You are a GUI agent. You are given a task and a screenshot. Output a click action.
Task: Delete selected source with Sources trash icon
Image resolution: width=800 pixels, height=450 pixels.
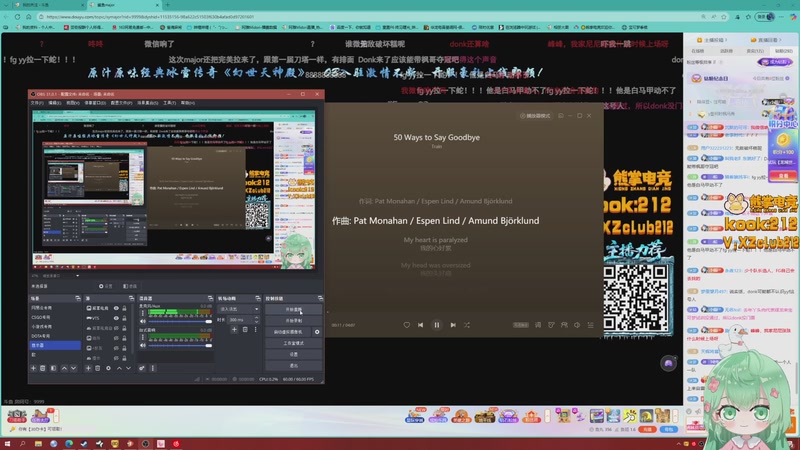point(97,368)
